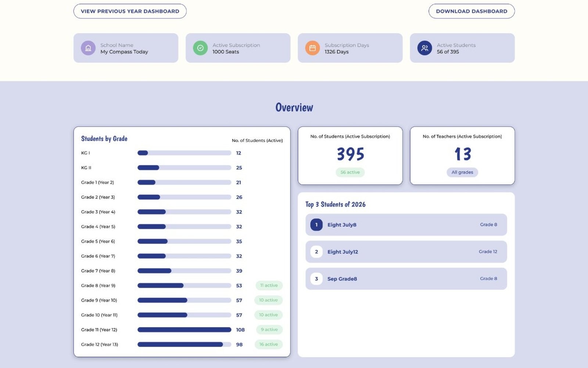Open the top student Eight July8 row
This screenshot has width=588, height=368.
click(406, 225)
